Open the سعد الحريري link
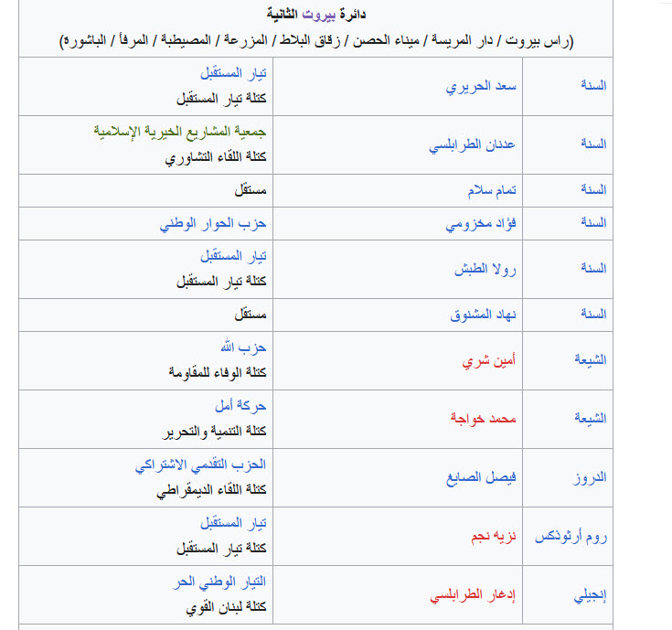Viewport: 672px width, 630px height. pyautogui.click(x=481, y=87)
